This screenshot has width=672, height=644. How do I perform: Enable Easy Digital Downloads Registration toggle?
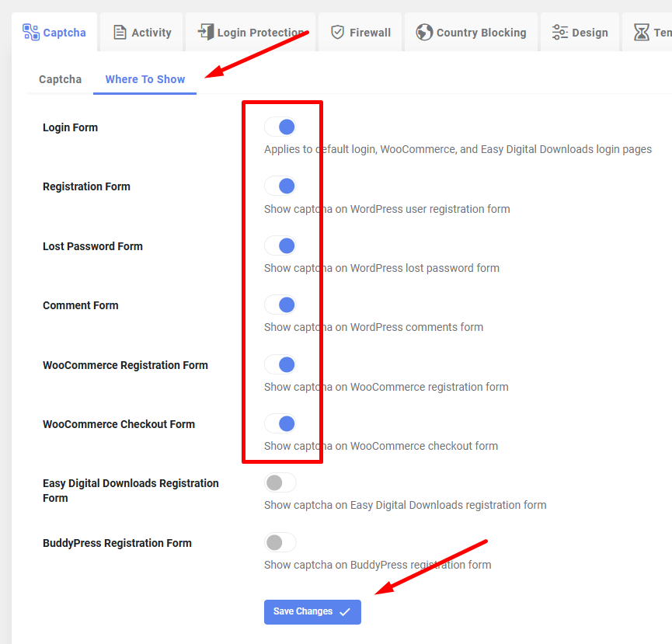coord(280,482)
